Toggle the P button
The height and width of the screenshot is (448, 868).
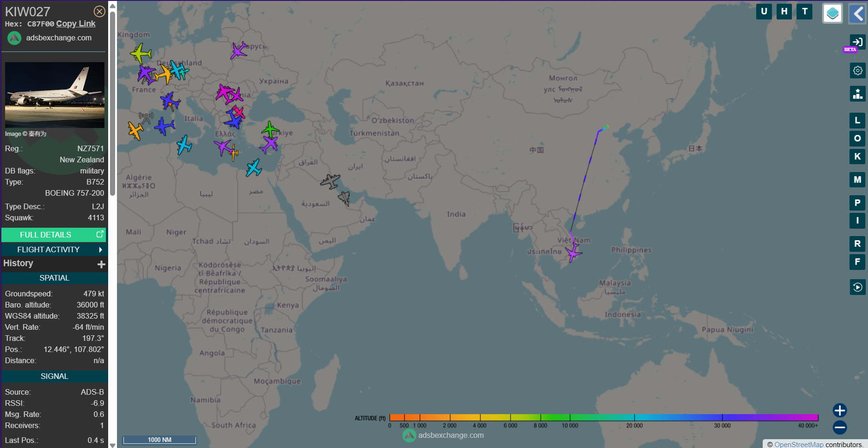(x=857, y=203)
